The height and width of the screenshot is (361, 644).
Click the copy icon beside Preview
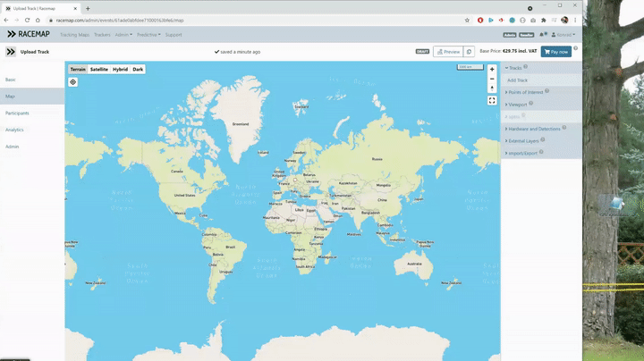[x=470, y=52]
